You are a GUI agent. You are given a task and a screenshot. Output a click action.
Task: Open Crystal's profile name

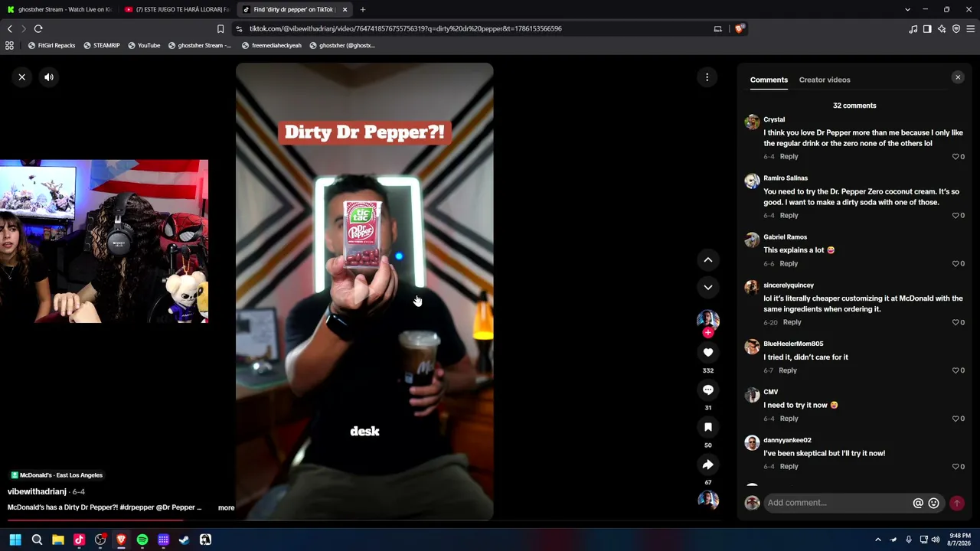tap(774, 120)
